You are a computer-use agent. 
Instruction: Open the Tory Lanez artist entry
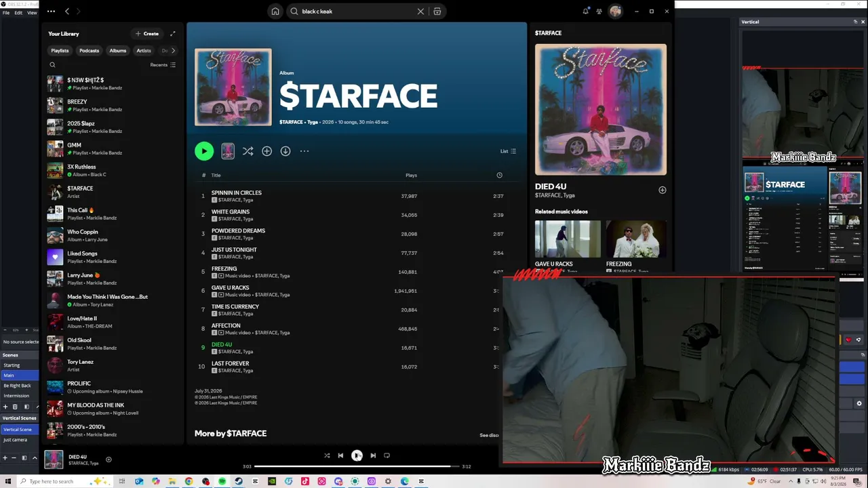point(112,365)
